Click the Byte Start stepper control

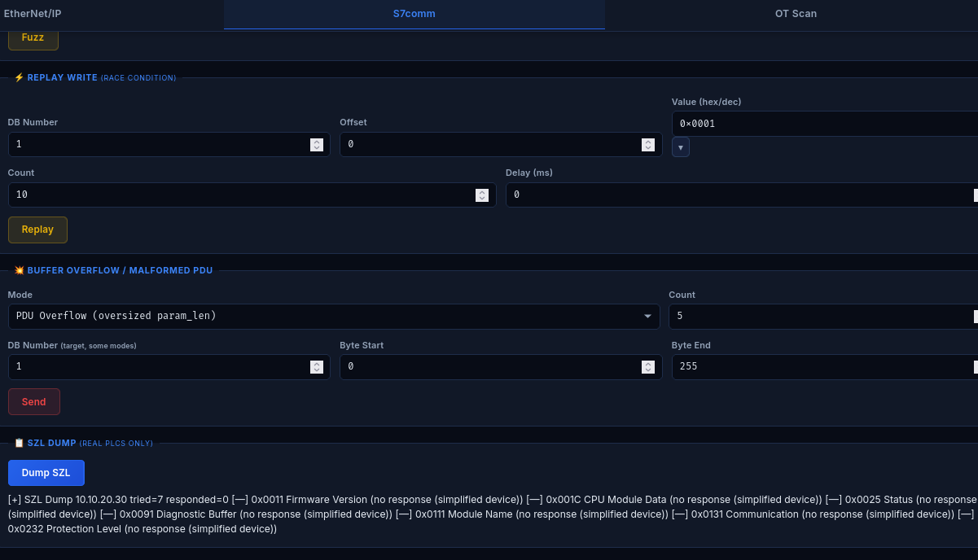pos(647,366)
